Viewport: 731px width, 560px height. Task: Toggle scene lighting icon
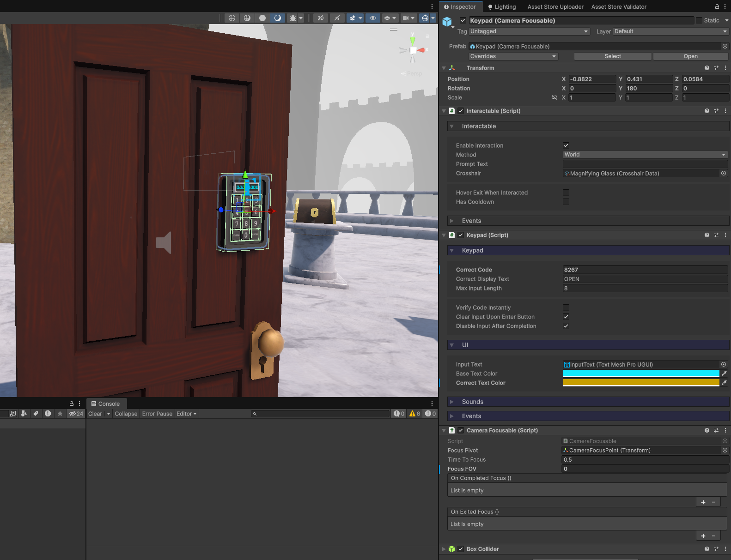(x=337, y=18)
